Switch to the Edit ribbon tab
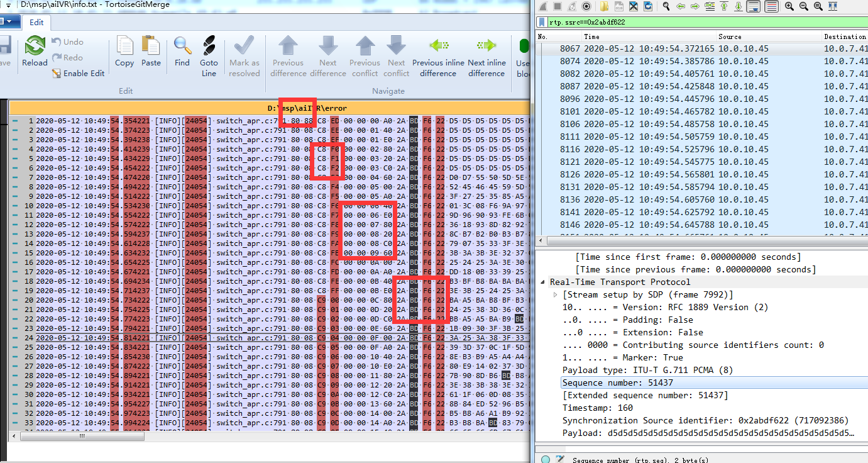Image resolution: width=868 pixels, height=463 pixels. coord(36,22)
